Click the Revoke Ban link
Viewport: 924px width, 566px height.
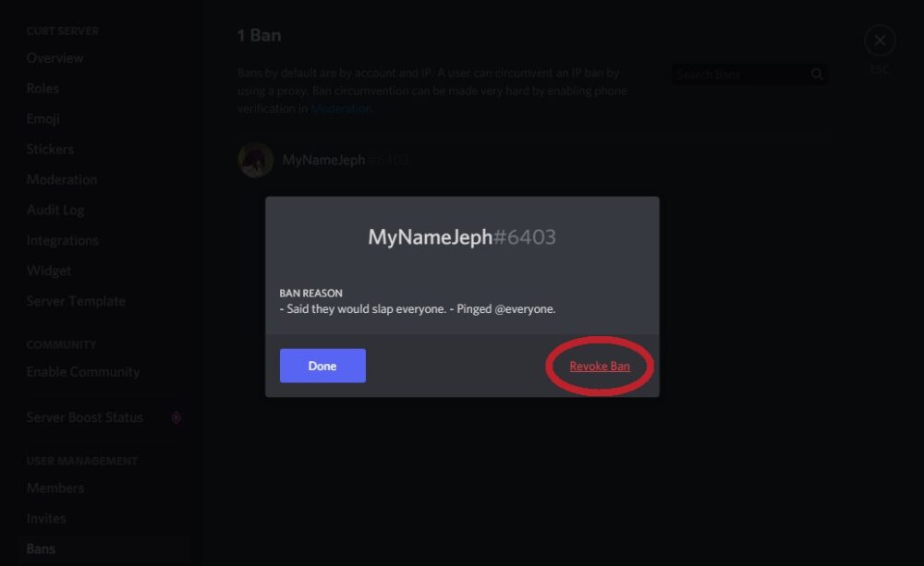(600, 367)
